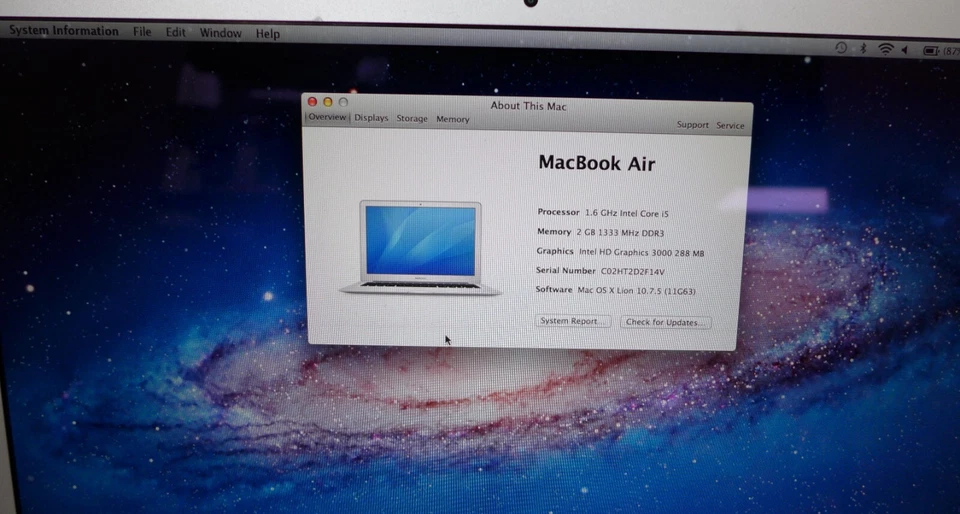960x514 pixels.
Task: Click the MacBook Air heading
Action: [597, 163]
